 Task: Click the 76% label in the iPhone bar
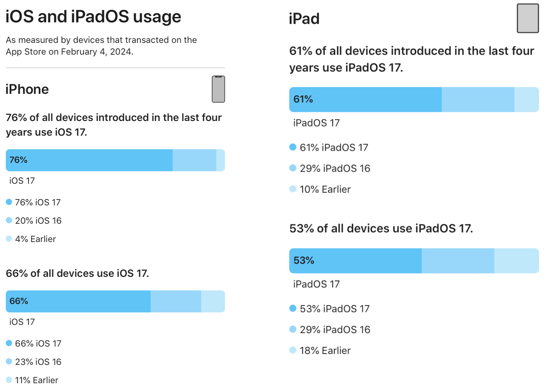tap(18, 160)
